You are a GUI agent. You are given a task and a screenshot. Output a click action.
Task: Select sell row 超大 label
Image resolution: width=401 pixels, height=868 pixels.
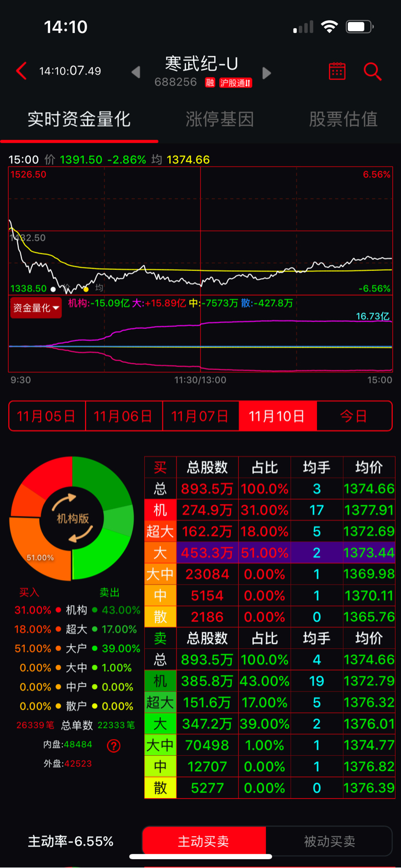coord(160,703)
